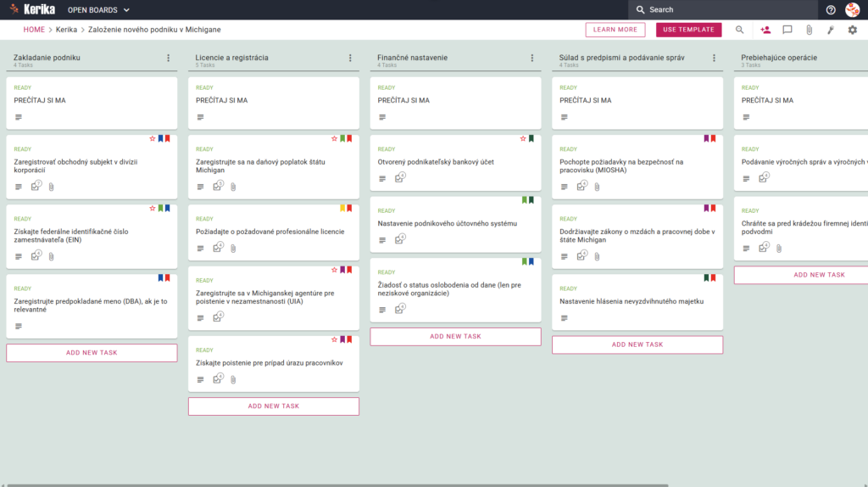This screenshot has height=487, width=868.
Task: Click the add team member icon
Action: click(765, 30)
